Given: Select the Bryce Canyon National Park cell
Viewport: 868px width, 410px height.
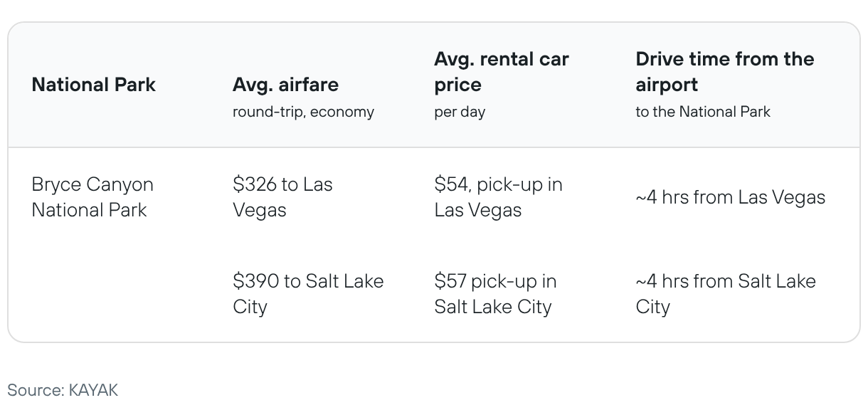Looking at the screenshot, I should pos(92,197).
